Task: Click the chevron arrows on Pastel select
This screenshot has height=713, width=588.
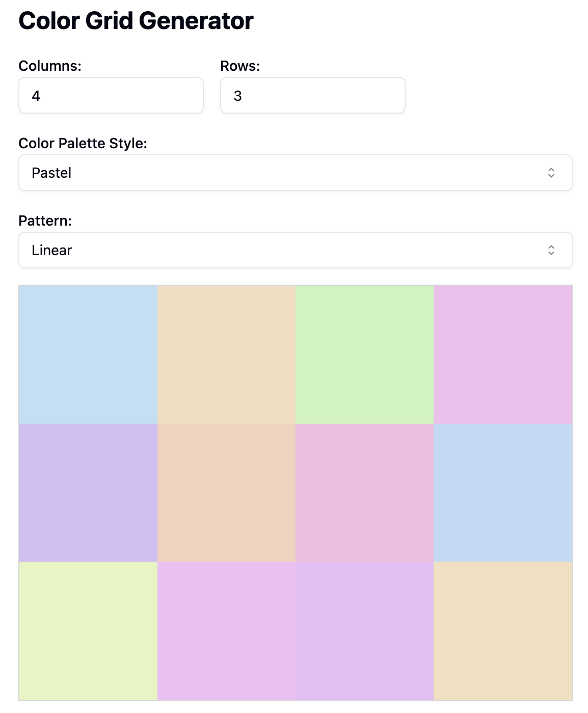Action: pos(551,173)
